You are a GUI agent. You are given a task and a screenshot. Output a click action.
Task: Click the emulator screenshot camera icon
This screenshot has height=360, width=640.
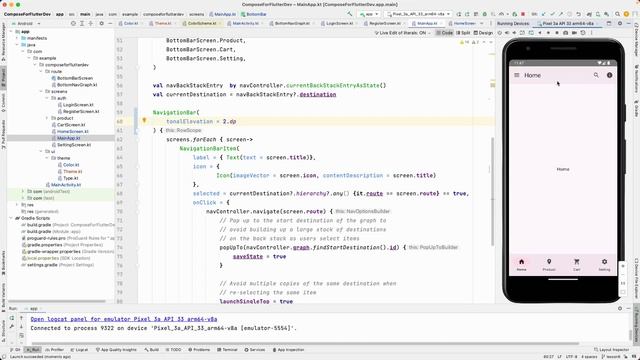(x=565, y=33)
